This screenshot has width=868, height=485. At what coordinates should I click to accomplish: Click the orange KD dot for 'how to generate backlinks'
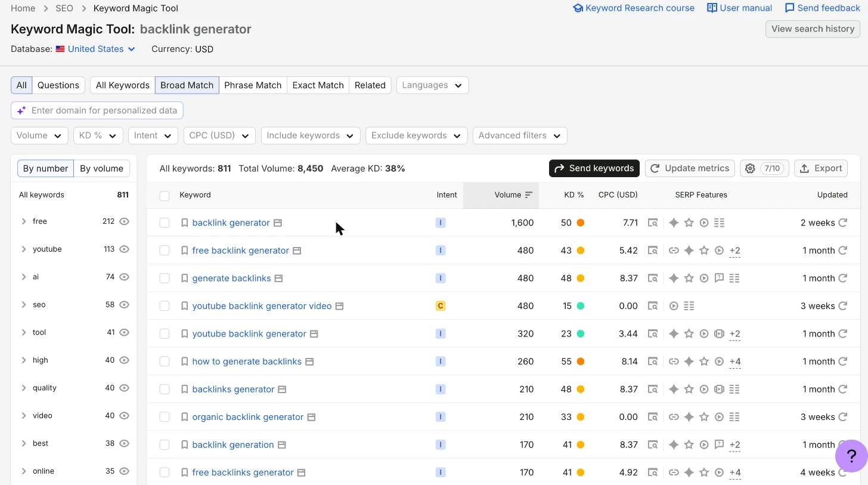tap(580, 362)
